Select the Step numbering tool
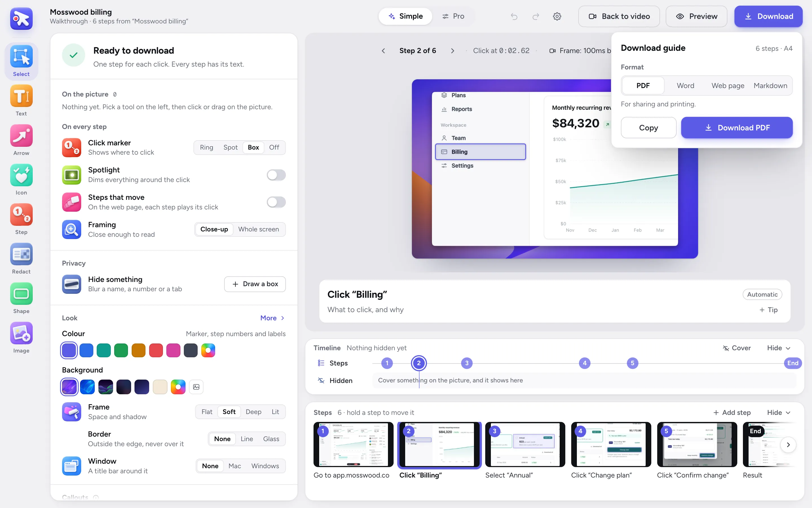This screenshot has width=812, height=508. coord(21,219)
